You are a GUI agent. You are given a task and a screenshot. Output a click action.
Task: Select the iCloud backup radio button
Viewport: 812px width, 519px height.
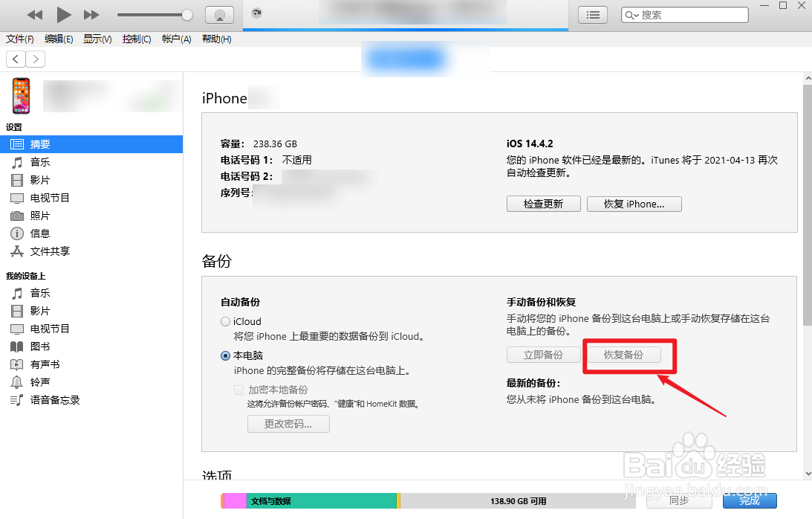(x=225, y=321)
